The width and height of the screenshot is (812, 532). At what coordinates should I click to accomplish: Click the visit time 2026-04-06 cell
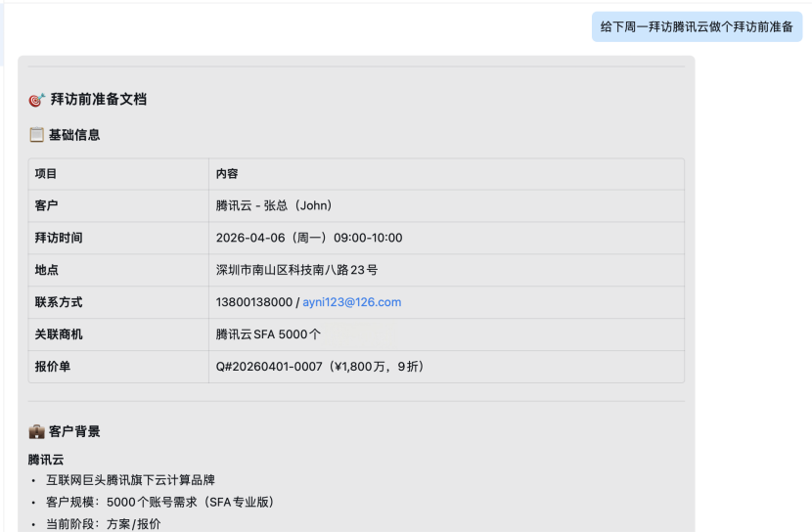click(308, 238)
